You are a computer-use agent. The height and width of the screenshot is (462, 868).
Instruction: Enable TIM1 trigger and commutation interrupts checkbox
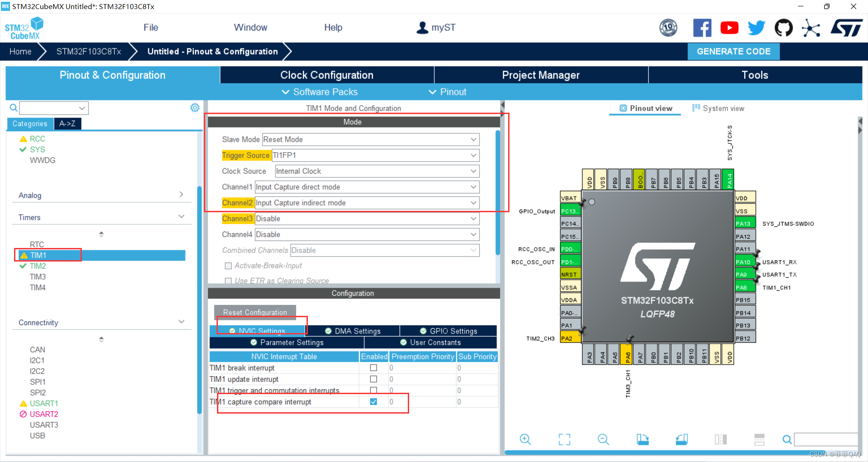pyautogui.click(x=373, y=390)
